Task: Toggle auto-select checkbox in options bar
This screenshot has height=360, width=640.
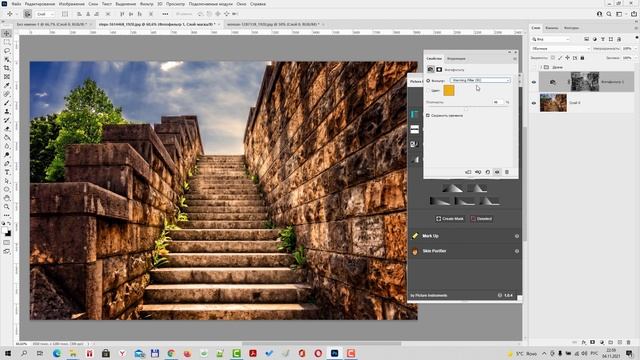Action: [x=27, y=14]
